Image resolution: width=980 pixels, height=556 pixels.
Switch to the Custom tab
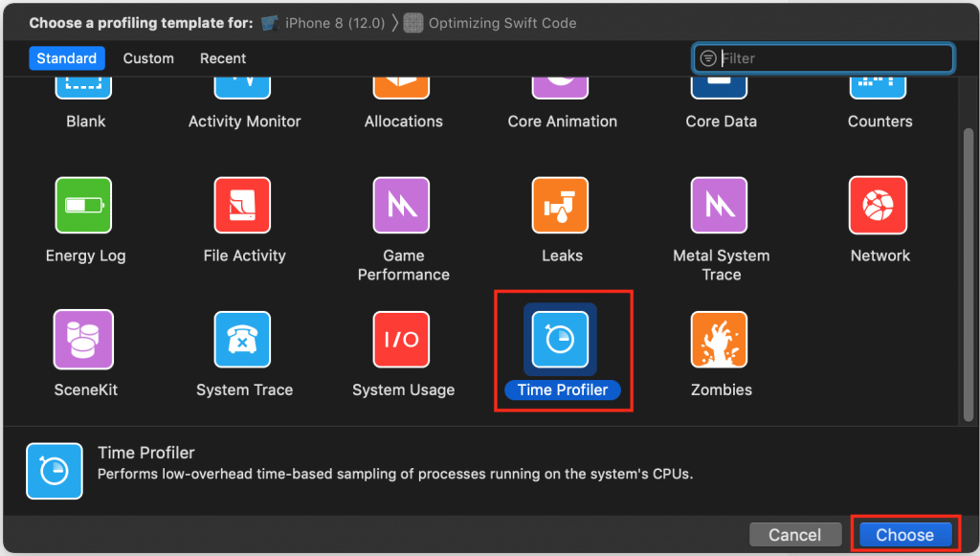(148, 58)
